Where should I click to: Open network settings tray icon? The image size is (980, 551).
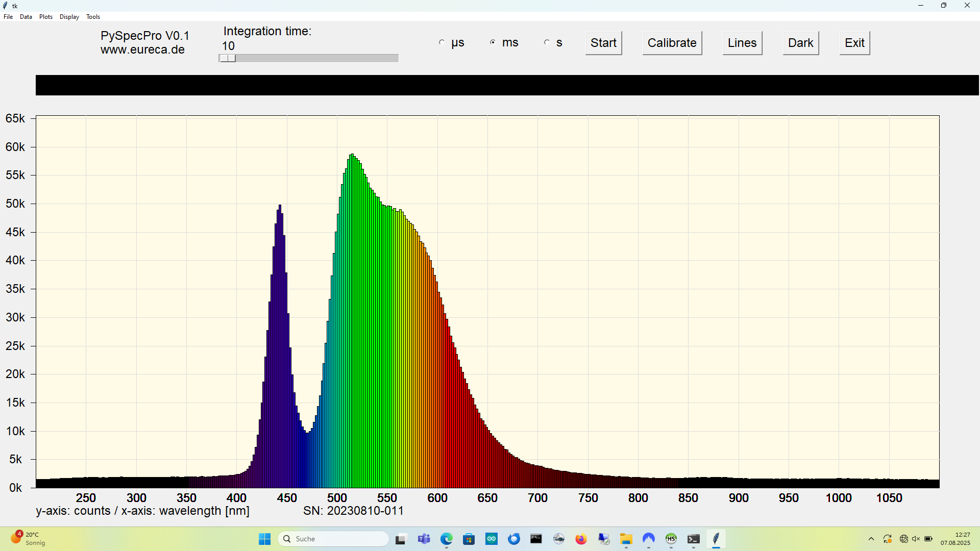[904, 539]
